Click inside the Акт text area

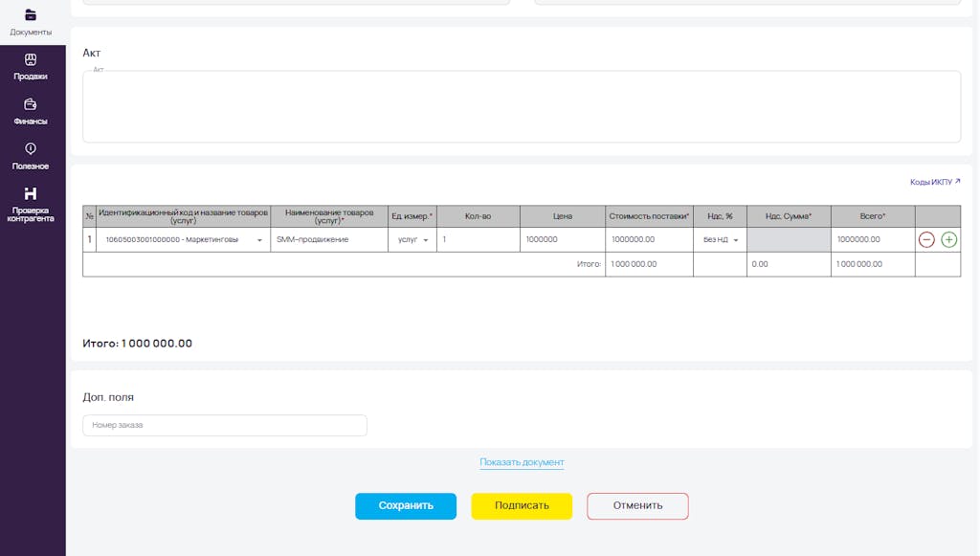[522, 106]
